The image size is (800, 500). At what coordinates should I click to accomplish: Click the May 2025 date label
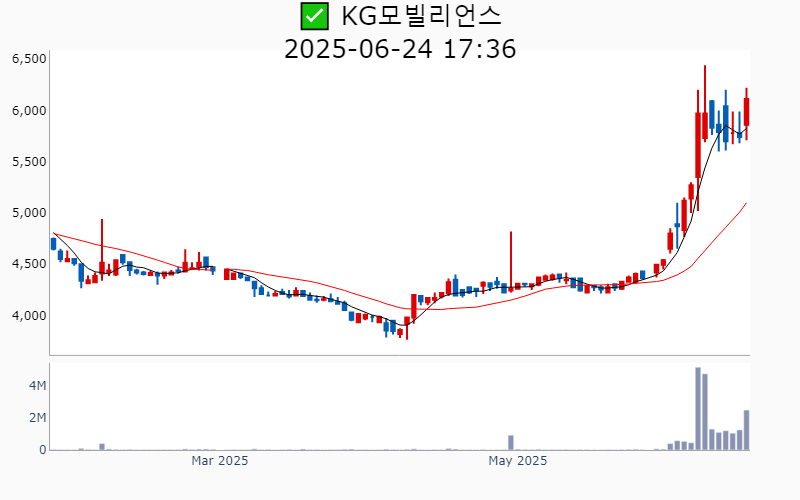[x=517, y=461]
